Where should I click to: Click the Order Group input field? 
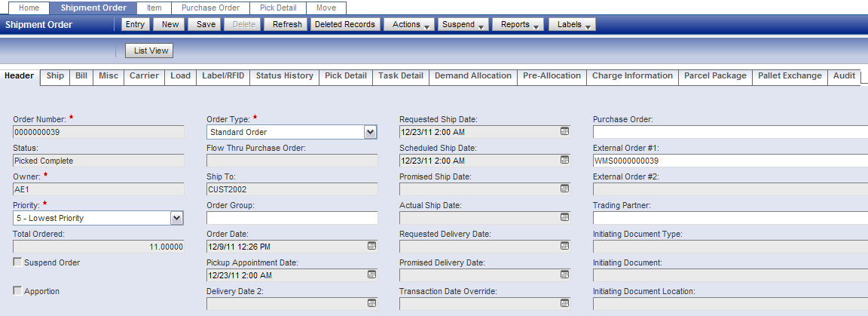(x=292, y=218)
